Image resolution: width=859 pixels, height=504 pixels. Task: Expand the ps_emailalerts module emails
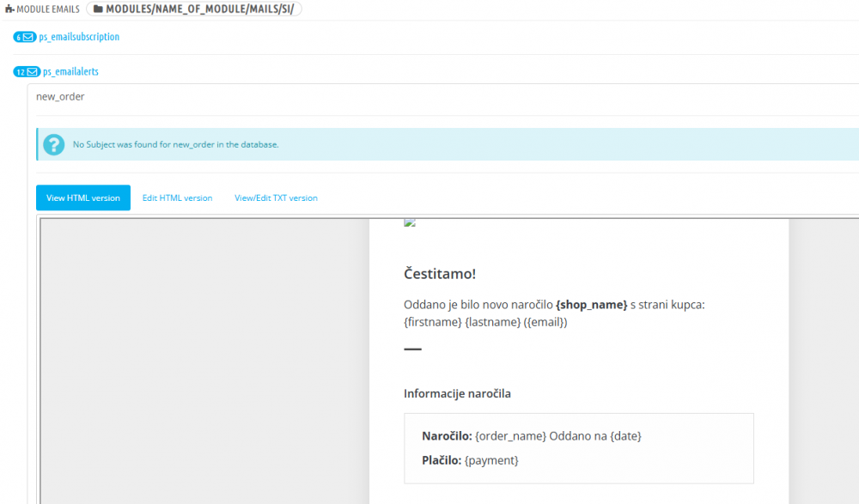point(70,72)
